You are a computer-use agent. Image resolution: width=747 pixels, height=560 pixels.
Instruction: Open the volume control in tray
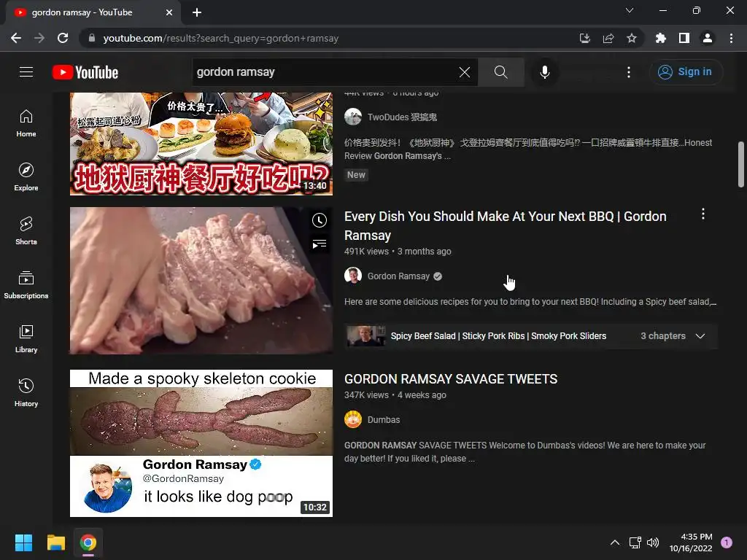653,542
